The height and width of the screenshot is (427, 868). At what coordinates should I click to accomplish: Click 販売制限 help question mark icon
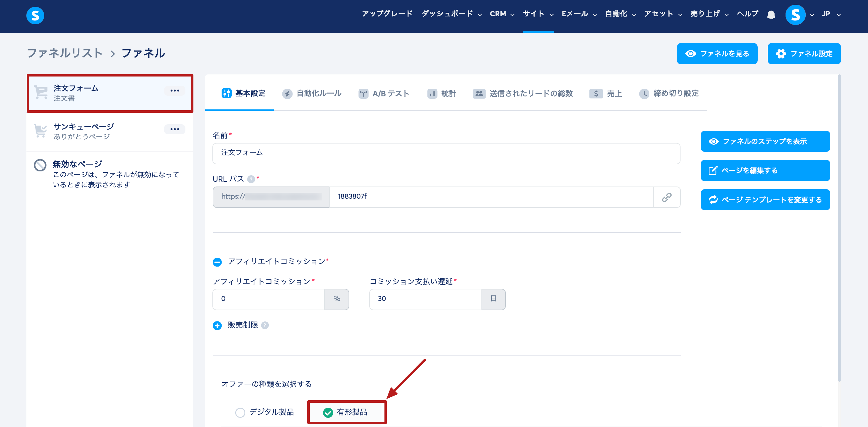point(265,325)
